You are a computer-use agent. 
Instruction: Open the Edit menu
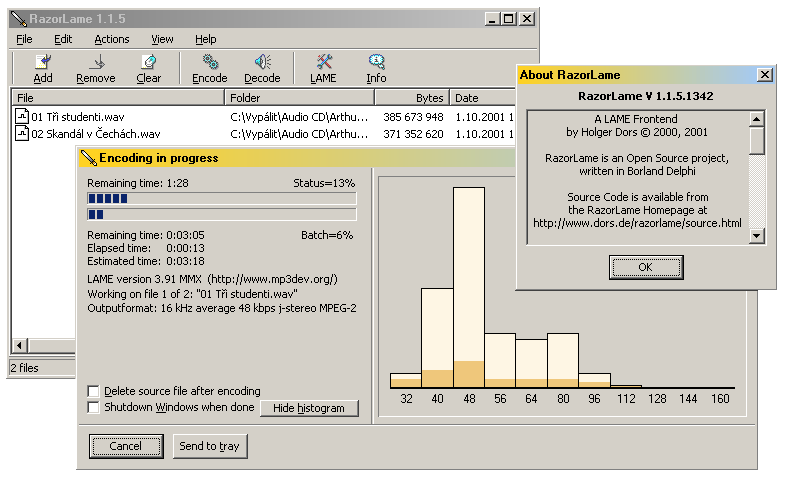(63, 39)
